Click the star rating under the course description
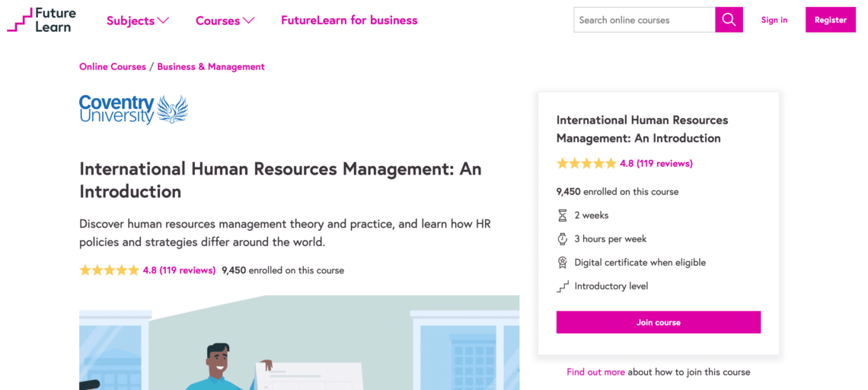 tap(110, 270)
